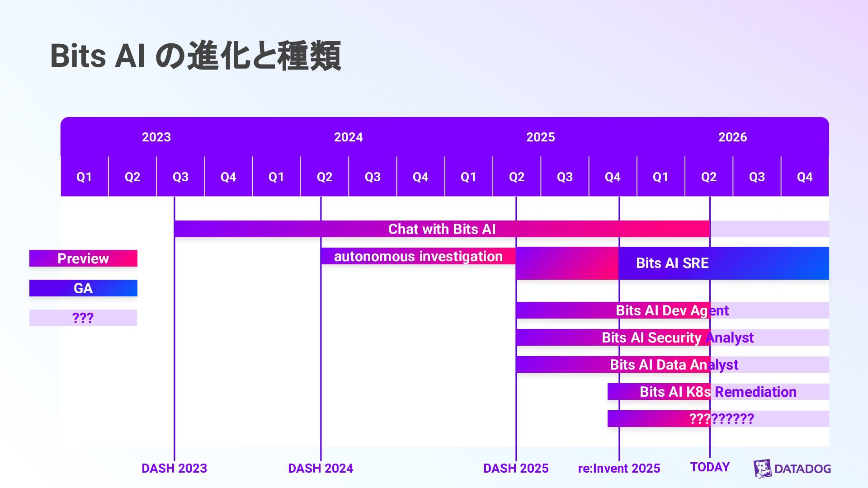Click the GA legend swatch
Screen dimensions: 868x488
click(83, 288)
